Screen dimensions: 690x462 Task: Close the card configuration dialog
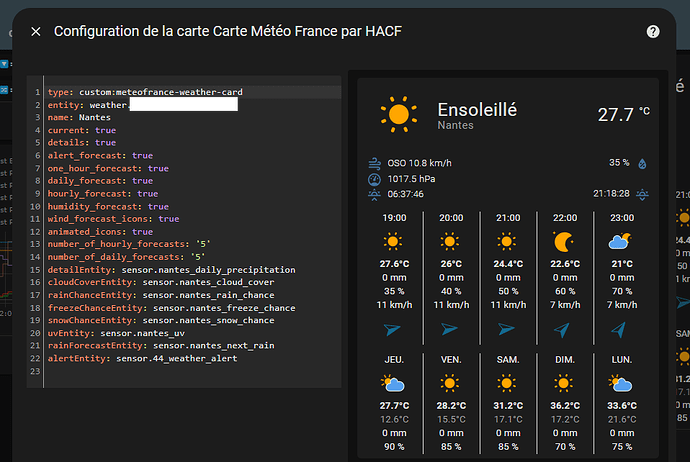click(36, 32)
